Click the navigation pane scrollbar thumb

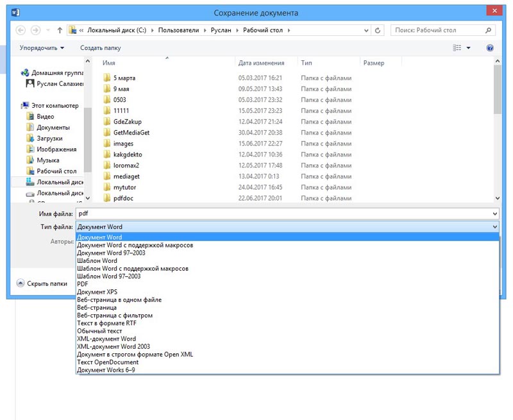click(x=87, y=139)
